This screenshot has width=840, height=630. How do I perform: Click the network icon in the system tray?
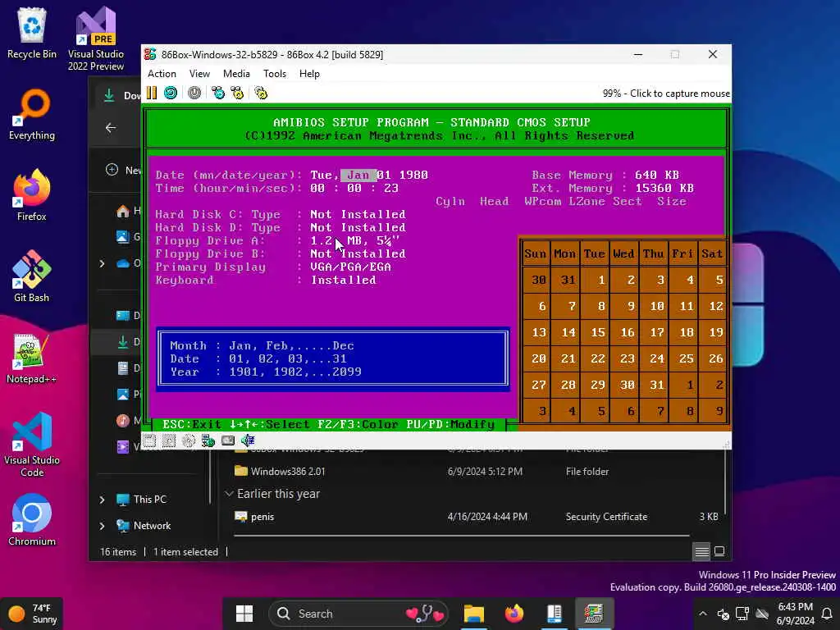[x=742, y=614]
